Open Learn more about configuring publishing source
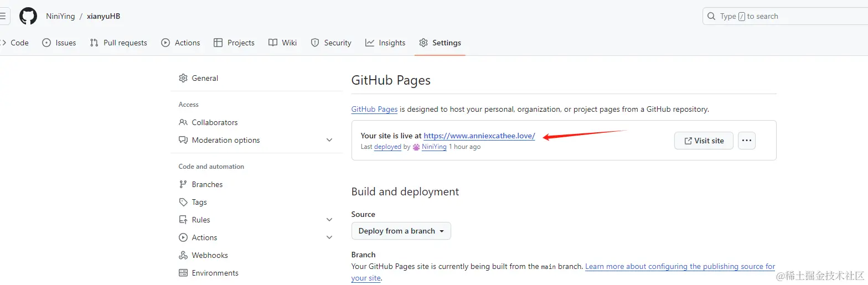 pos(680,266)
